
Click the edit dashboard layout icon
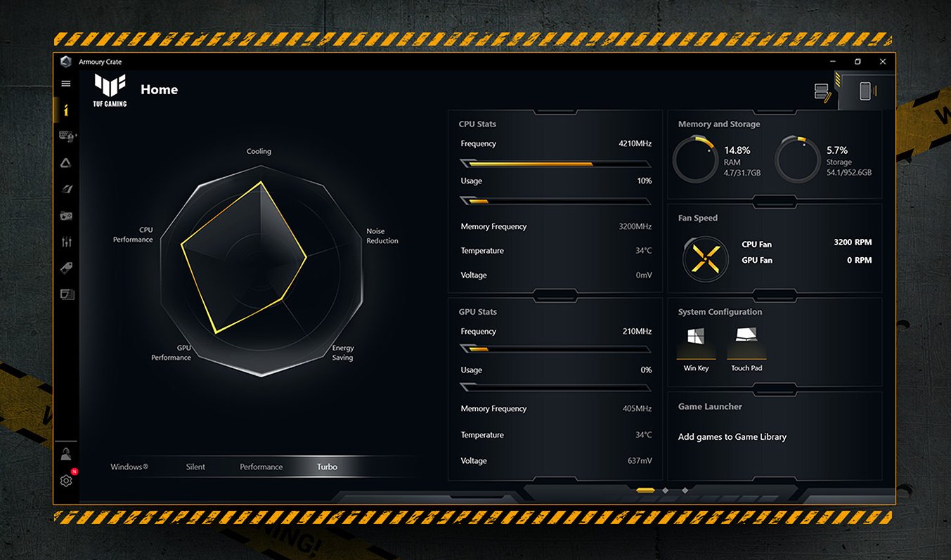click(822, 92)
